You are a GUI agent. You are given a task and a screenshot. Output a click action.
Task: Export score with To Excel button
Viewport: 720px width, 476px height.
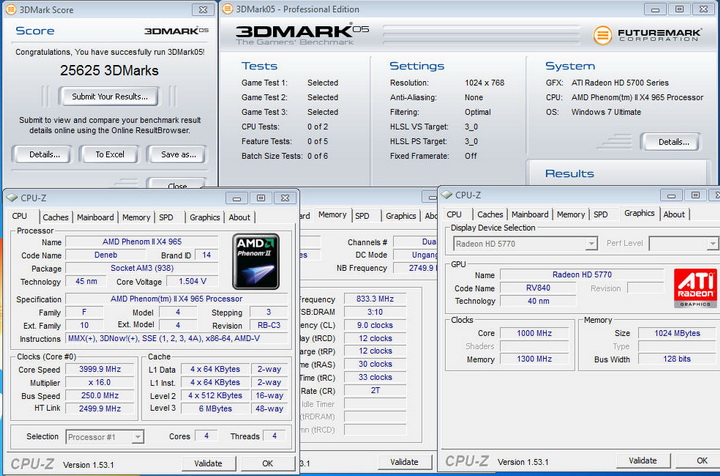point(110,155)
